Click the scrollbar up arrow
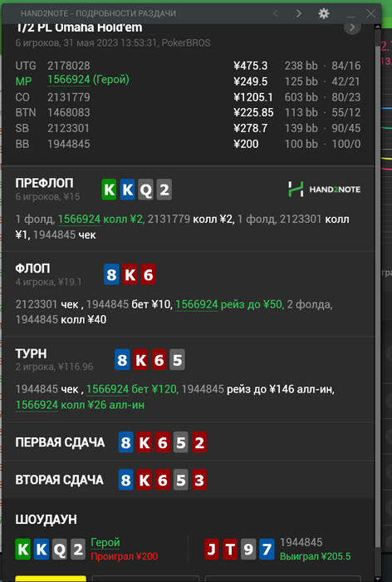Screen dimensions: 392x582 click(x=378, y=27)
